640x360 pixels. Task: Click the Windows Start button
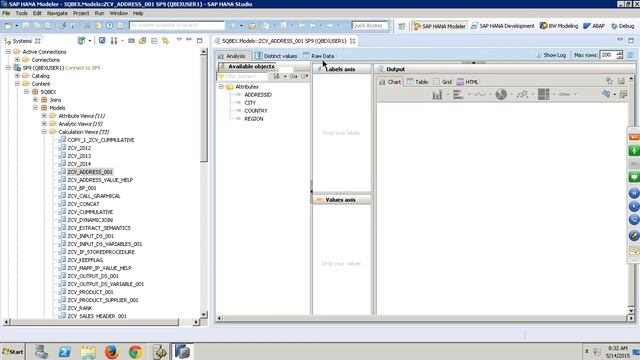click(x=13, y=352)
